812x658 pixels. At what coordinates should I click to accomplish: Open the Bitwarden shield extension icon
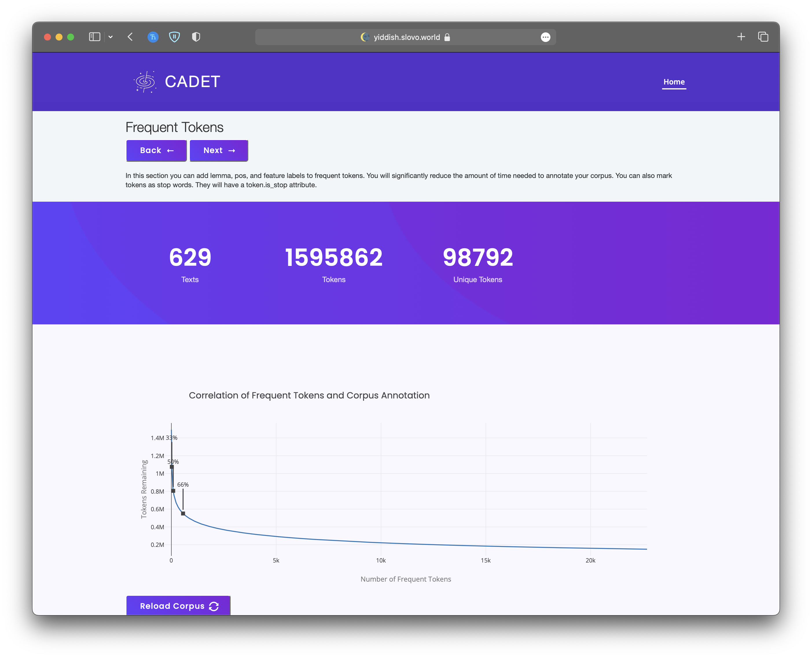click(x=174, y=37)
